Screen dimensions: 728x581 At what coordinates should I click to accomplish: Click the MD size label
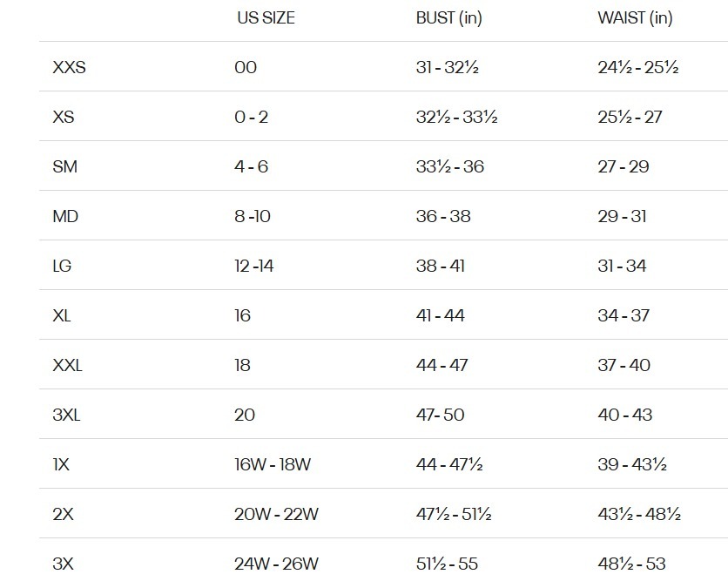[65, 216]
